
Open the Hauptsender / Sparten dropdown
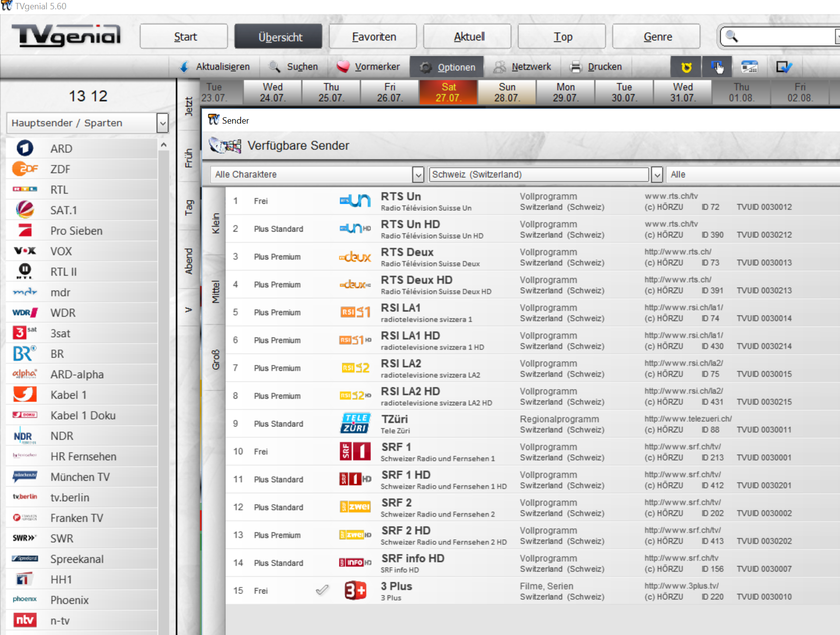pyautogui.click(x=163, y=123)
